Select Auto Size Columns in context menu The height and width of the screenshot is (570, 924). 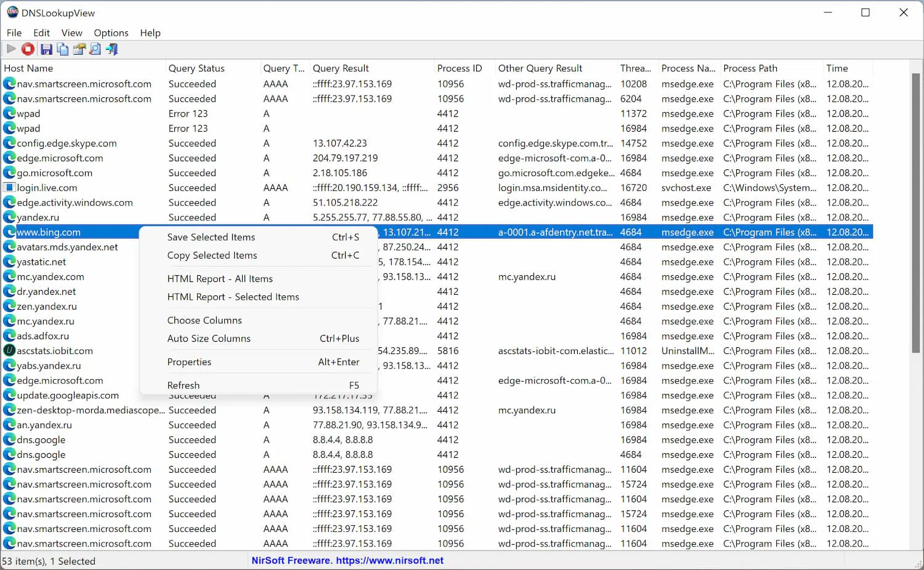258,339
